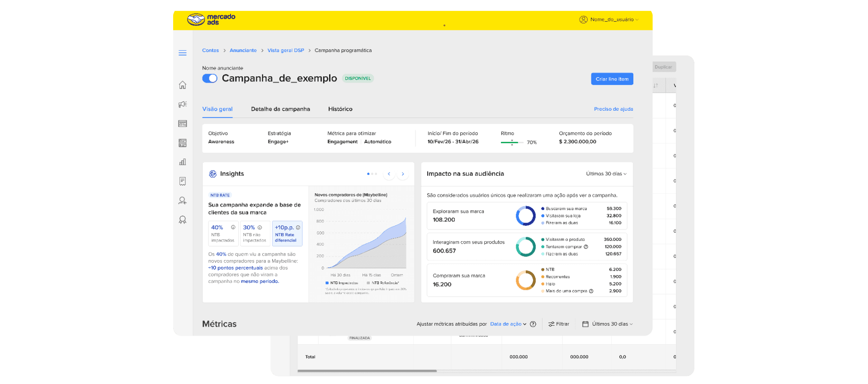868x384 pixels.
Task: Click info icon next to 30% NTB
Action: (260, 228)
